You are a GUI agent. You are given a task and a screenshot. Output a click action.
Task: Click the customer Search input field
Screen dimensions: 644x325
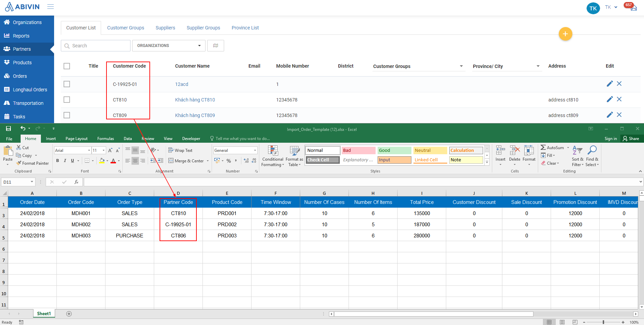click(x=96, y=46)
